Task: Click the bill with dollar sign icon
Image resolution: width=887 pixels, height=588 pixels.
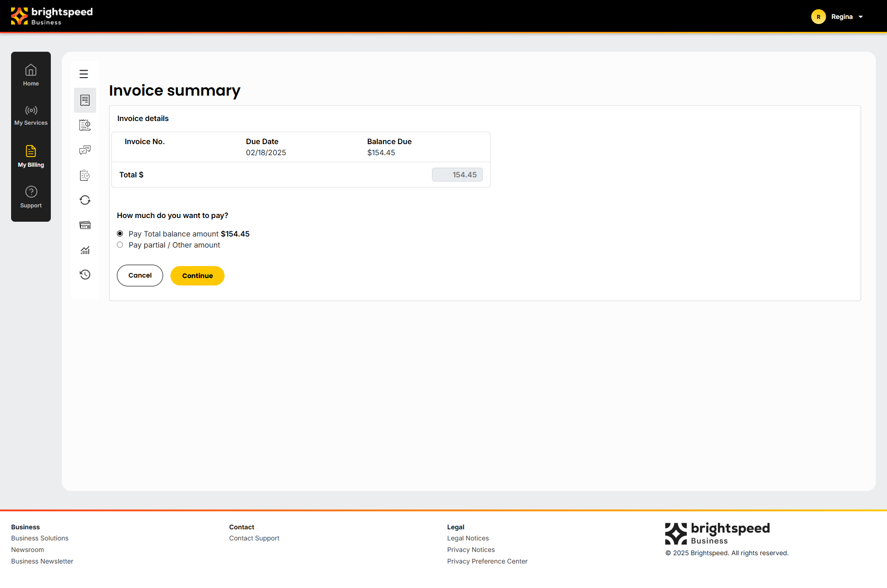Action: tap(85, 125)
